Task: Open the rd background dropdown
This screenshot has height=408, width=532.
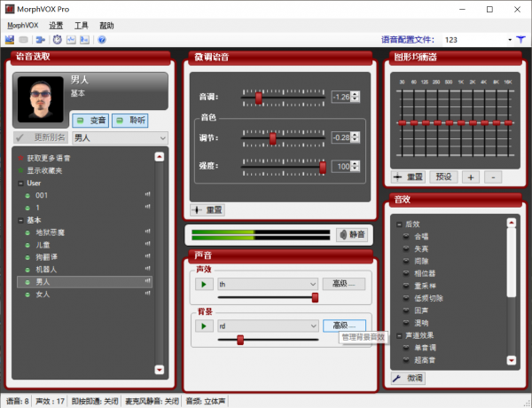Action: point(268,326)
